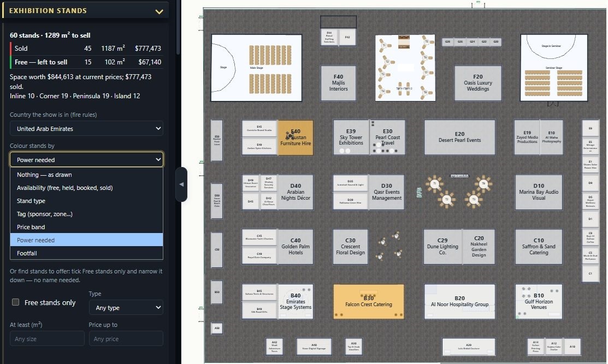Click the side panel scrollbar thumb
Screen dimensions: 608x364
[x=178, y=27]
